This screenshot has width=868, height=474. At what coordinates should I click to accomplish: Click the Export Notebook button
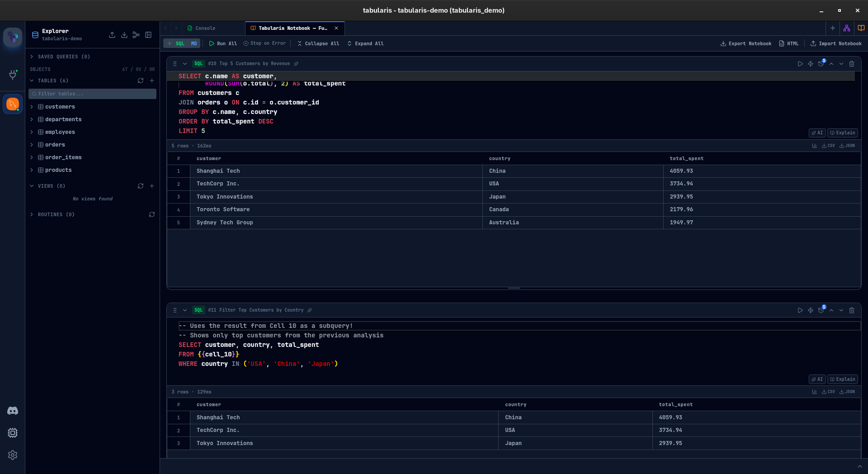(x=745, y=43)
